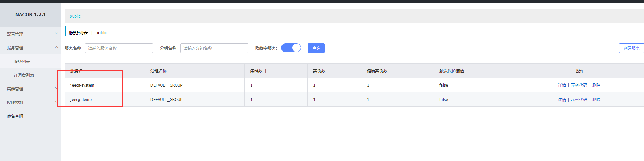Open 详情 for jeecg-demo

(562, 99)
